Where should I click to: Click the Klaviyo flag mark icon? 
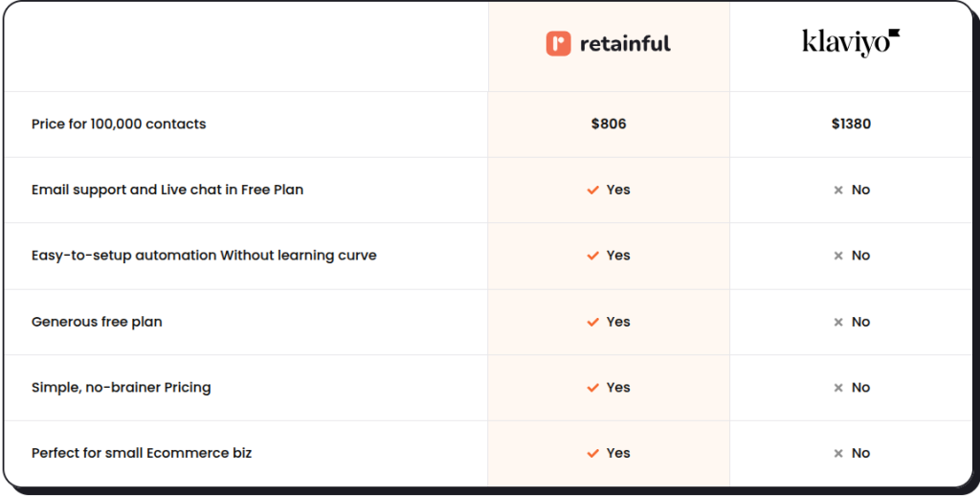(894, 33)
